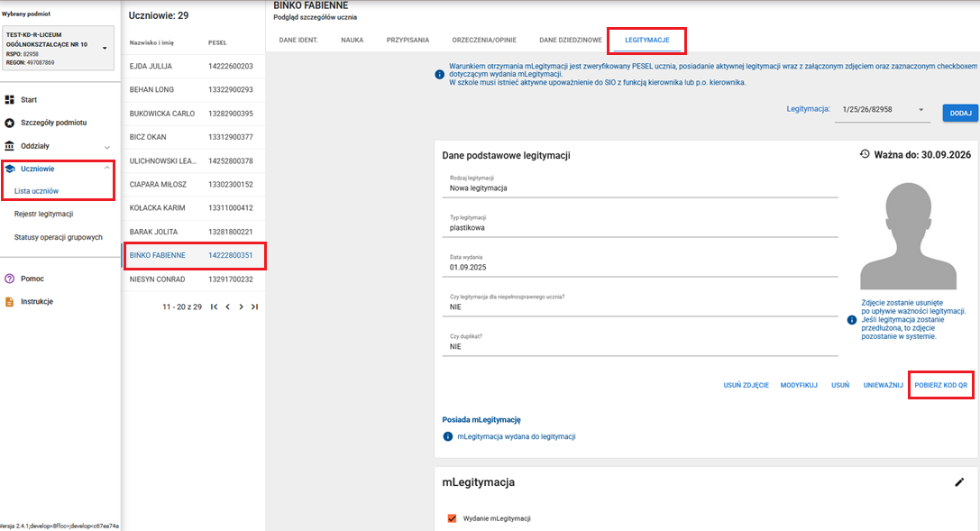Click the Instrukcje document icon
The height and width of the screenshot is (531, 980).
coord(10,302)
